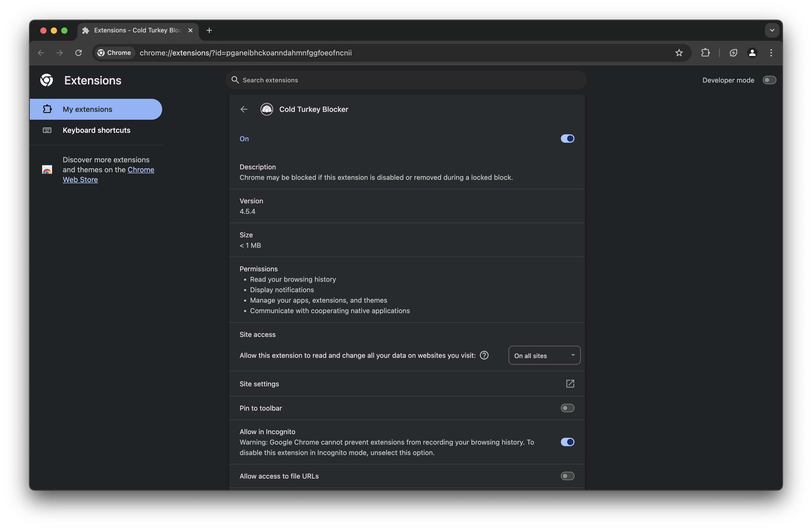Viewport: 812px width, 529px height.
Task: Enable Pin to toolbar toggle
Action: [567, 408]
